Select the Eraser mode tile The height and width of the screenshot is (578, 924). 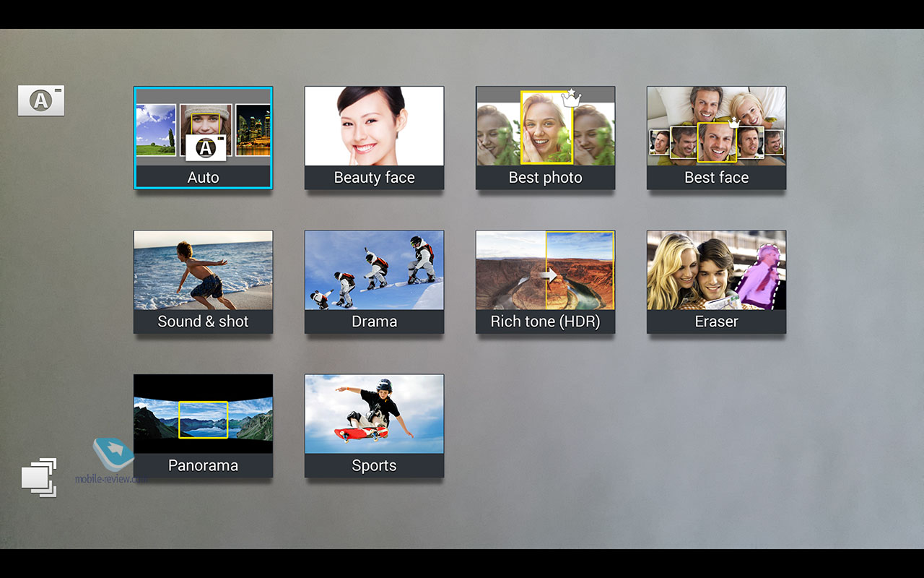tap(716, 282)
